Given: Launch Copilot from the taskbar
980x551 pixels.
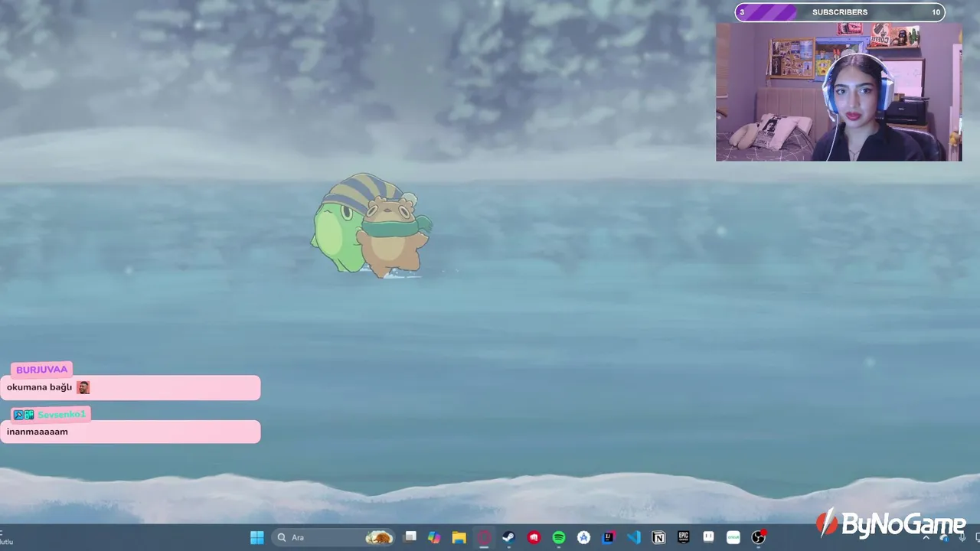Looking at the screenshot, I should pos(434,537).
